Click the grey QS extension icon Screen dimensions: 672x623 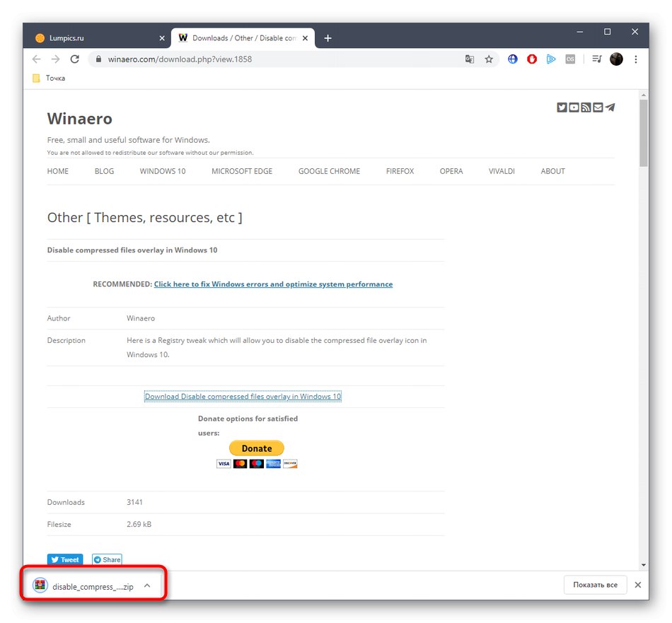[x=570, y=59]
